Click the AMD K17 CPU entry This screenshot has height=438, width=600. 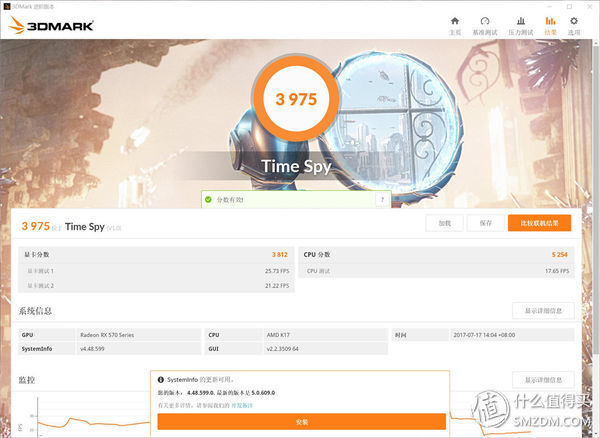[x=278, y=335]
